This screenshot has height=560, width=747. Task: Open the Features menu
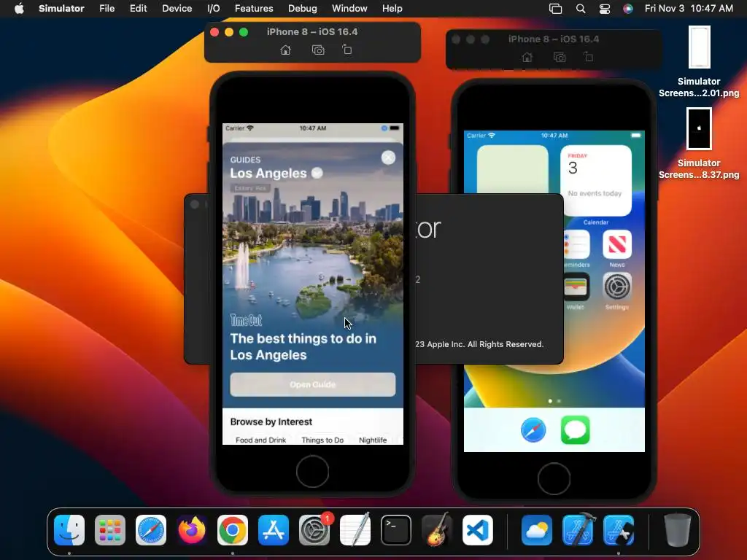tap(254, 9)
